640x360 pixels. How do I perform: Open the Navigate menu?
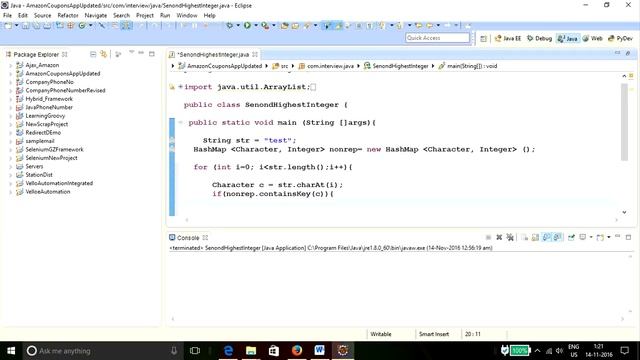coord(96,16)
